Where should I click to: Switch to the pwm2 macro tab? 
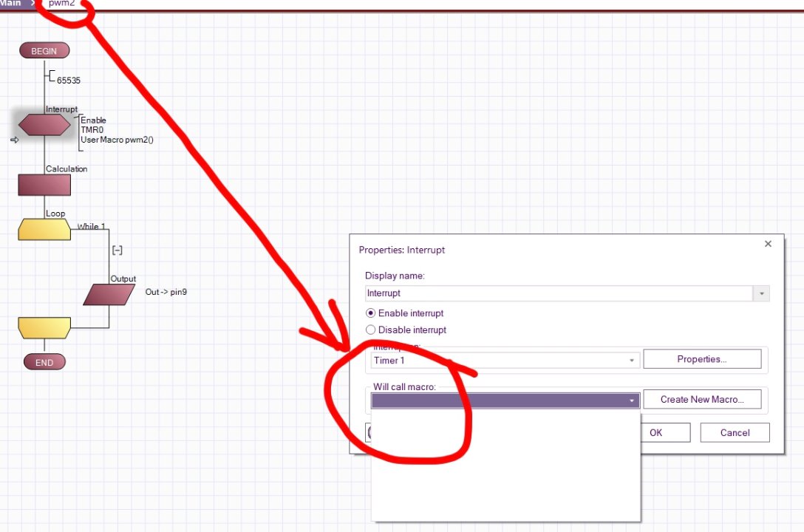click(x=61, y=4)
